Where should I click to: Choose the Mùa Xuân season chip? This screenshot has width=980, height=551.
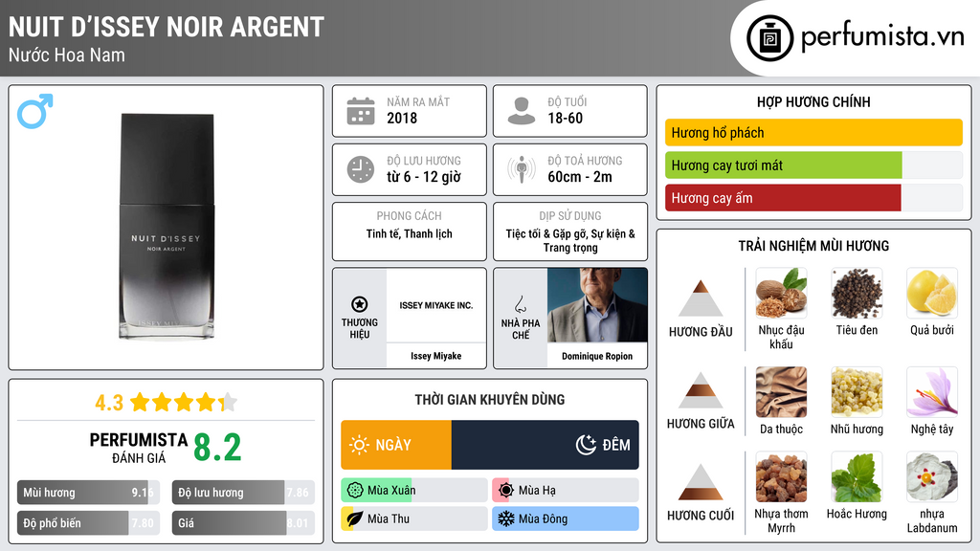tap(413, 491)
